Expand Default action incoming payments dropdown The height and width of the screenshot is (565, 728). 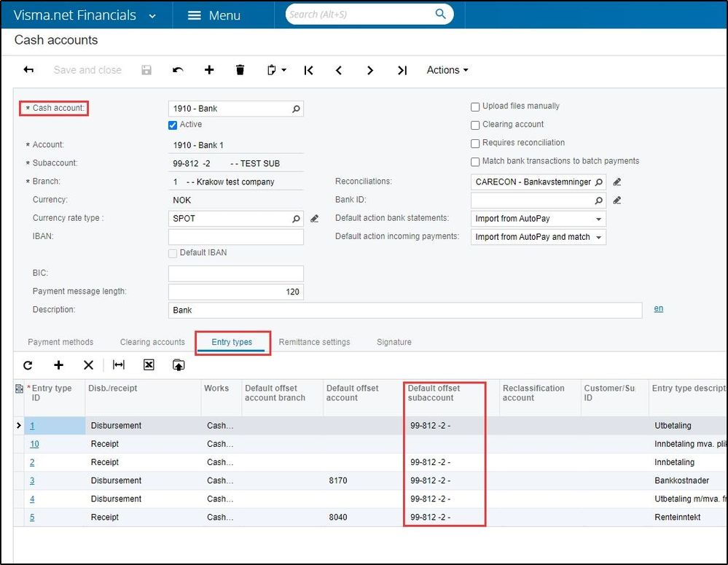[598, 238]
